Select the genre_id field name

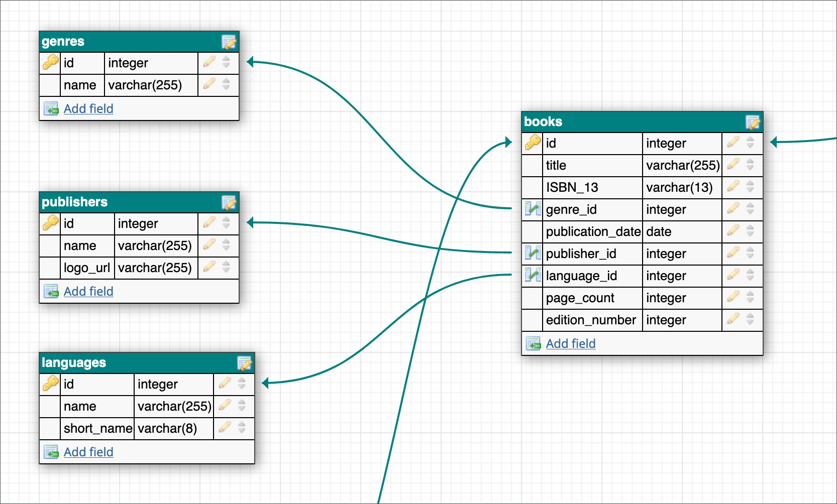(571, 209)
